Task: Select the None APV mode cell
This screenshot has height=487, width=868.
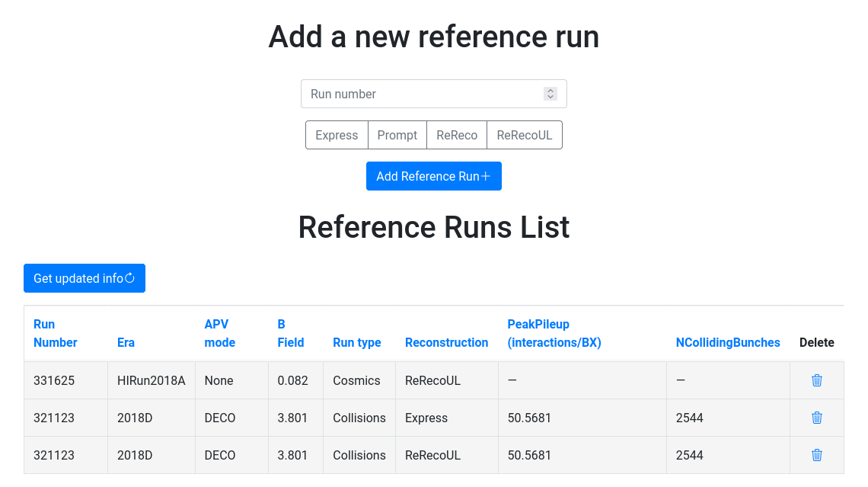Action: coord(231,380)
